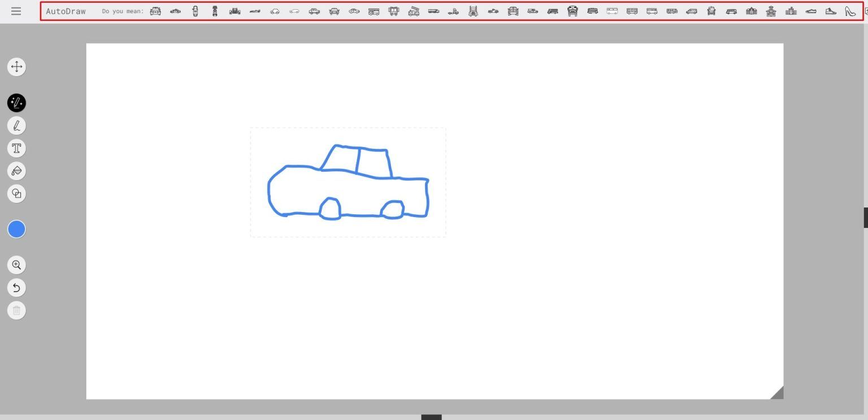The height and width of the screenshot is (420, 868).
Task: Activate the Select move tool
Action: (16, 67)
